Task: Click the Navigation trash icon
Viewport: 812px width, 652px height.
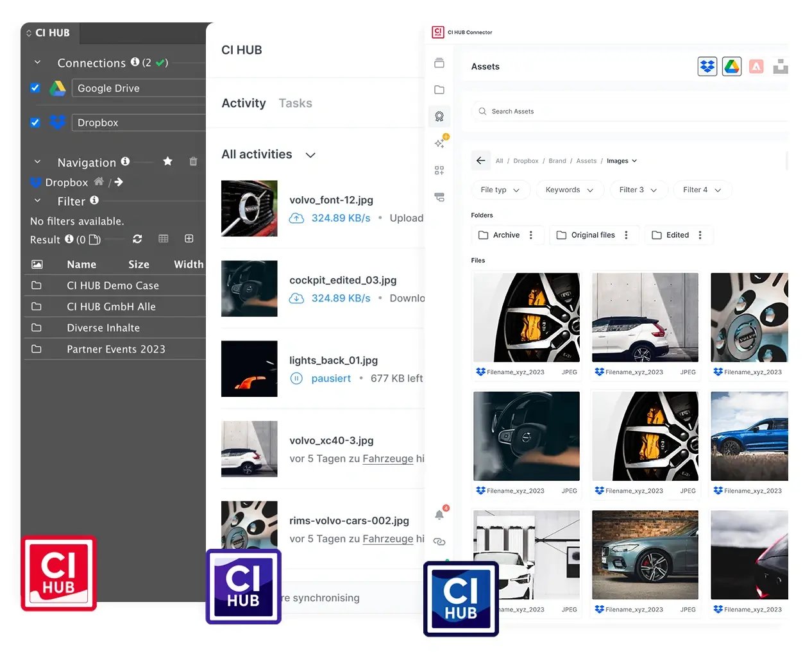Action: [193, 162]
